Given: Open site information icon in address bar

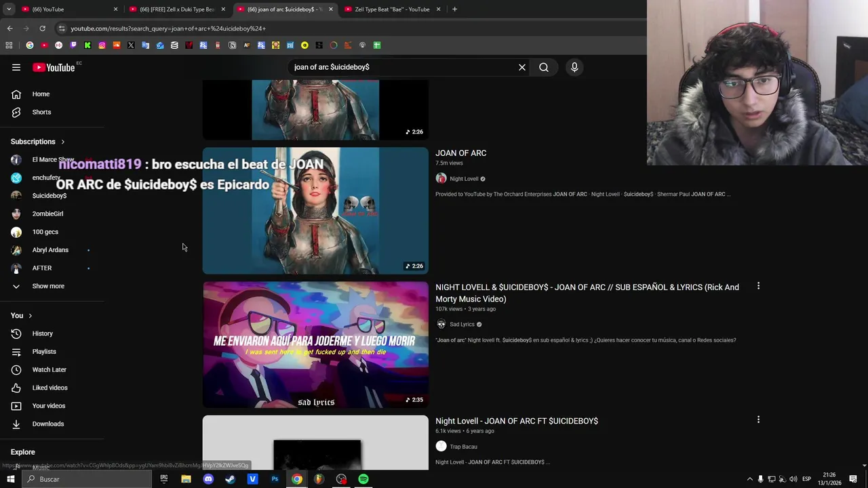Looking at the screenshot, I should tap(62, 28).
